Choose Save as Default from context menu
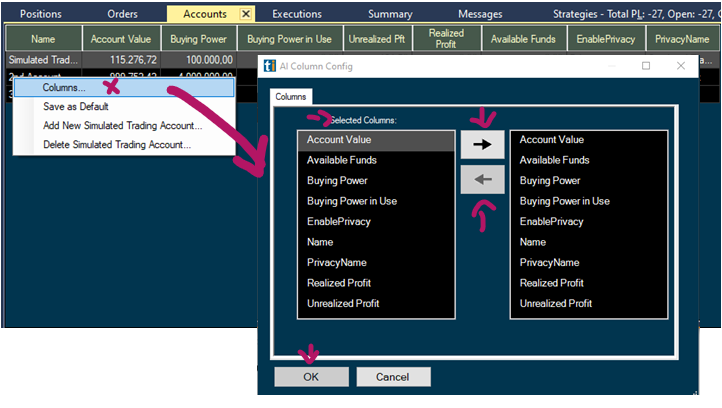This screenshot has height=408, width=722. (x=76, y=107)
